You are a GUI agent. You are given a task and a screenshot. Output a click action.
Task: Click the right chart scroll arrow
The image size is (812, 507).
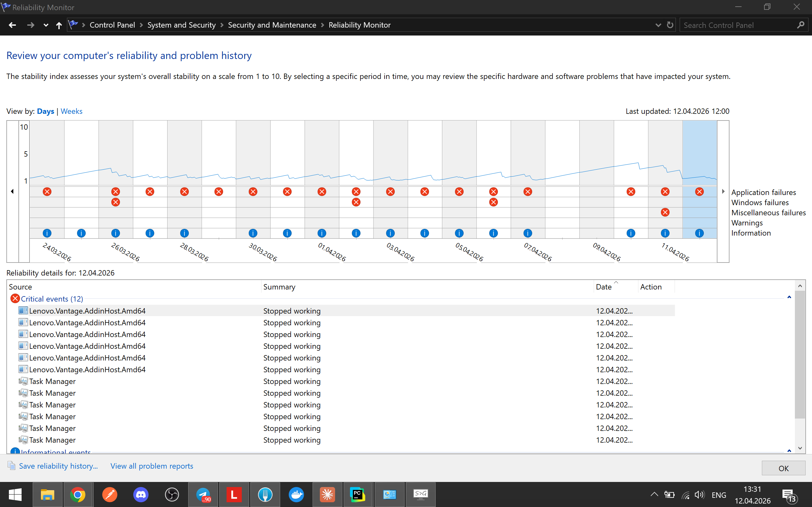(x=723, y=192)
